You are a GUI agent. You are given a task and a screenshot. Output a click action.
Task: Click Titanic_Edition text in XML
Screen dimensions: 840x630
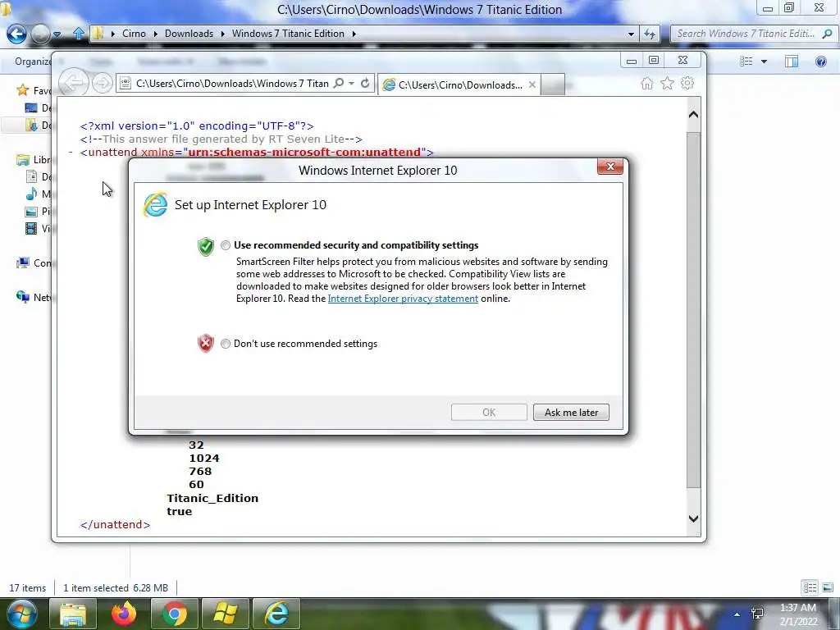(x=212, y=498)
